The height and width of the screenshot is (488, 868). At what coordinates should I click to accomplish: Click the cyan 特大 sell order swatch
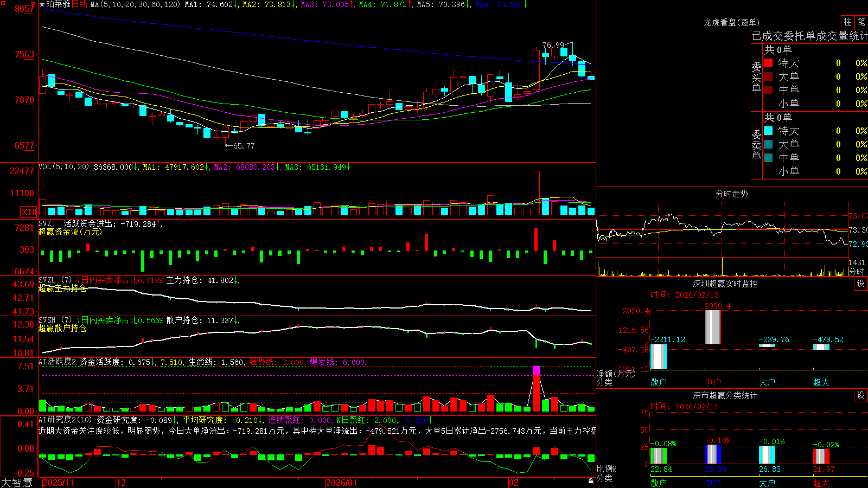768,131
